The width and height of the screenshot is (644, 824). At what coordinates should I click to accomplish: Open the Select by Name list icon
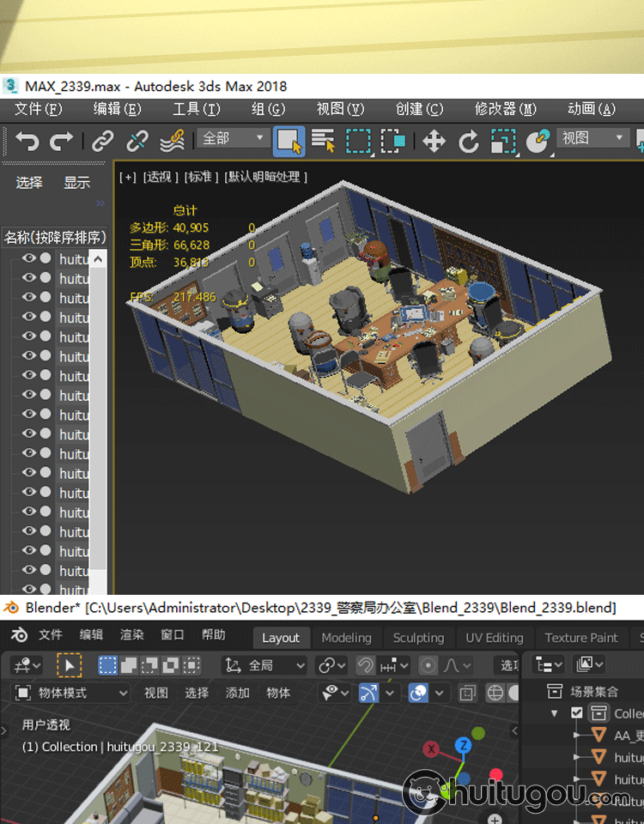pyautogui.click(x=323, y=141)
